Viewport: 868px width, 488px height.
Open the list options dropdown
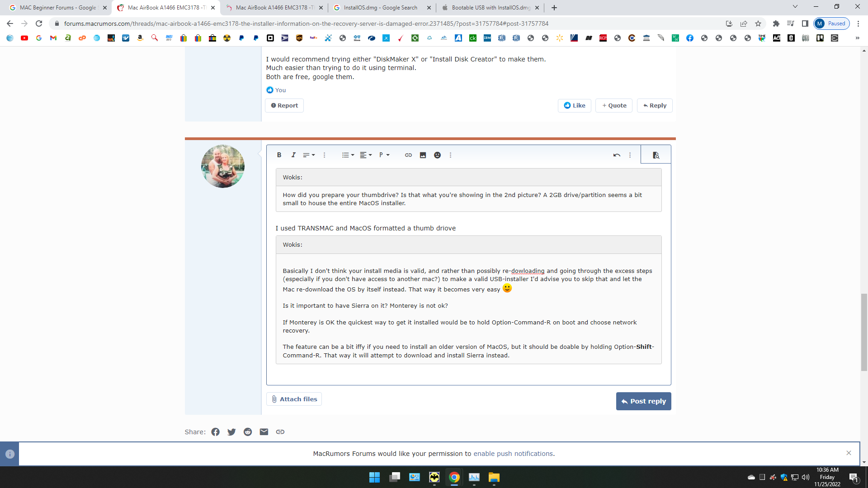pyautogui.click(x=348, y=155)
